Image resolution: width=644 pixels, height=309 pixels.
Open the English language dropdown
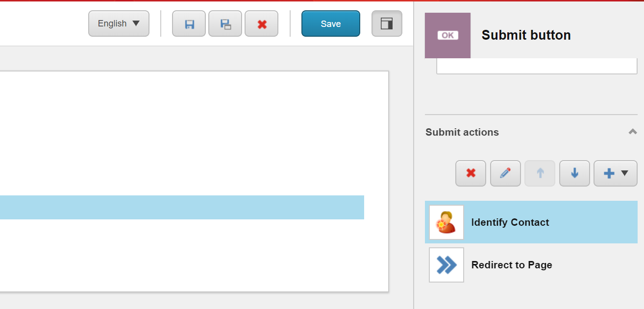point(119,24)
